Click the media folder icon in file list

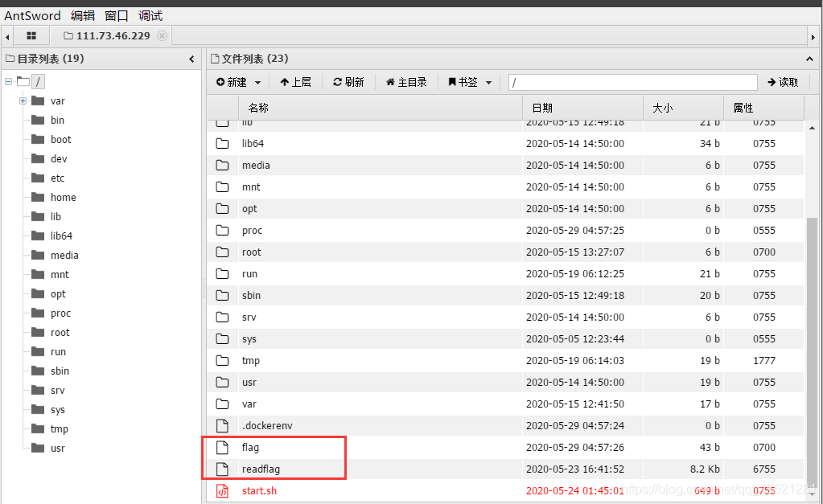coord(223,166)
